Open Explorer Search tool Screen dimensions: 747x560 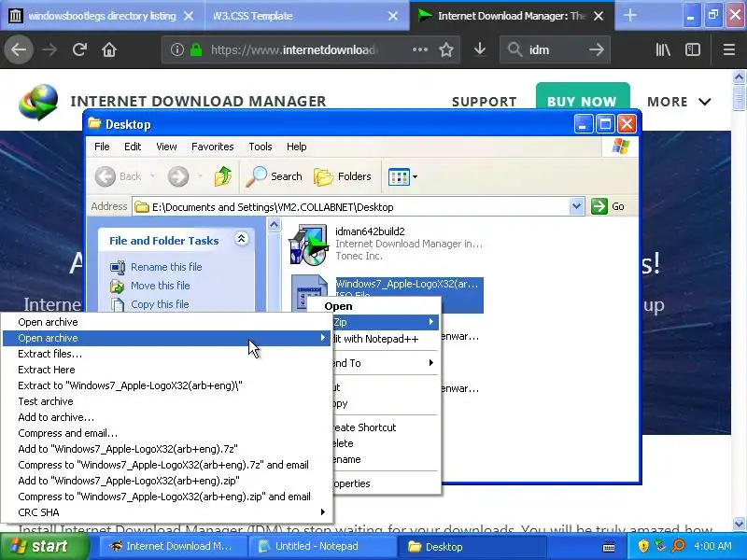click(274, 176)
